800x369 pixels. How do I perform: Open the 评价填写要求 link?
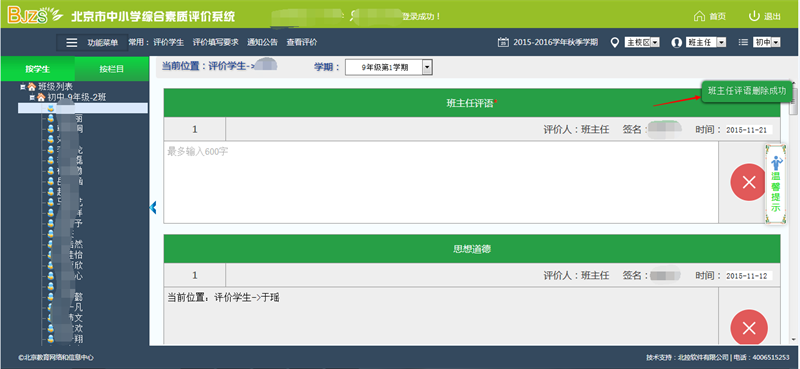click(215, 42)
